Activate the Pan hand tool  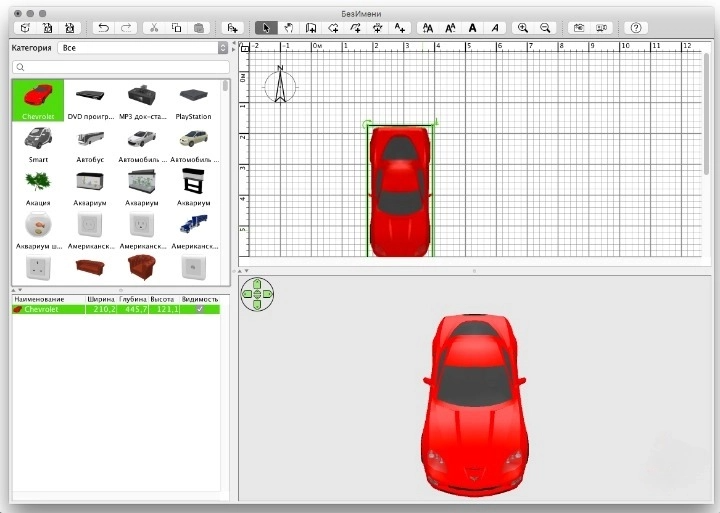point(289,28)
